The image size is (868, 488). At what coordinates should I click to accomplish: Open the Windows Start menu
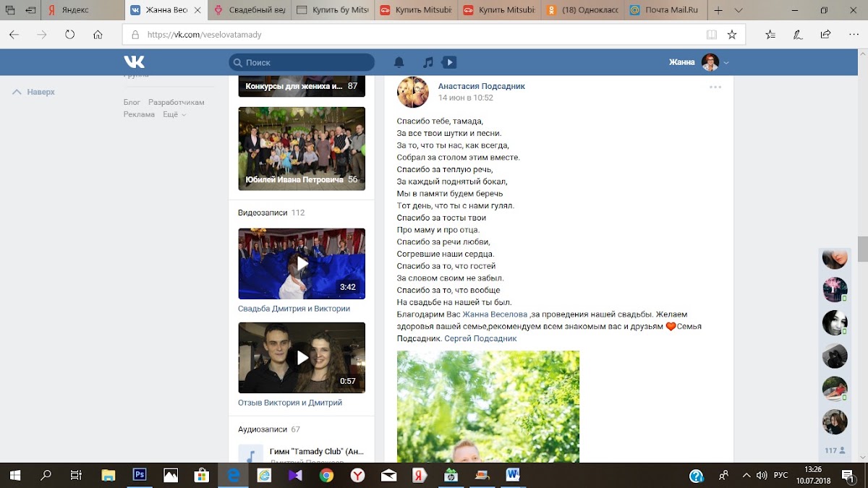[x=15, y=475]
